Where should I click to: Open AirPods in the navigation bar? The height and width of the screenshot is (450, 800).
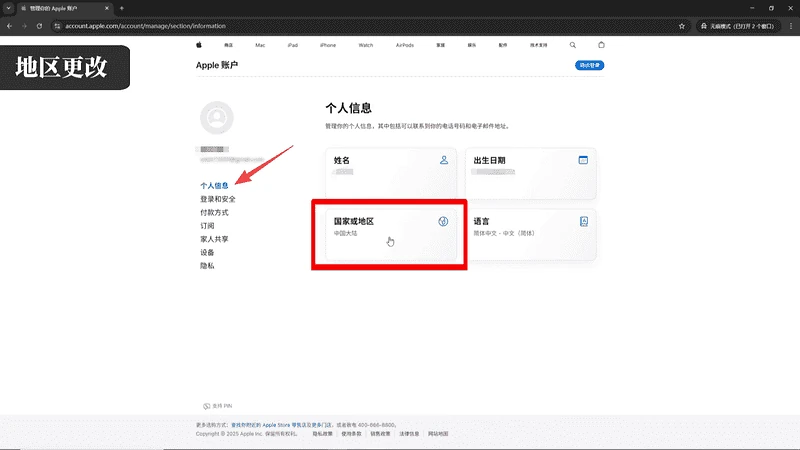(x=405, y=45)
